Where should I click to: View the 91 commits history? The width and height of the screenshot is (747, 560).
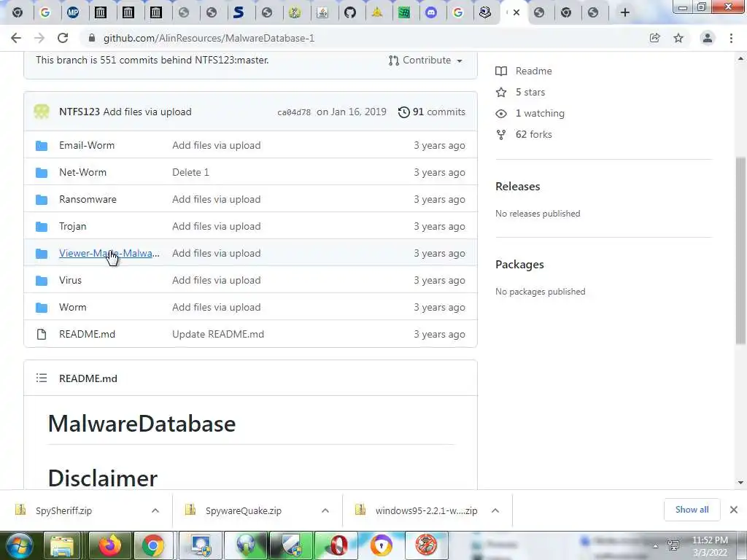pyautogui.click(x=432, y=112)
